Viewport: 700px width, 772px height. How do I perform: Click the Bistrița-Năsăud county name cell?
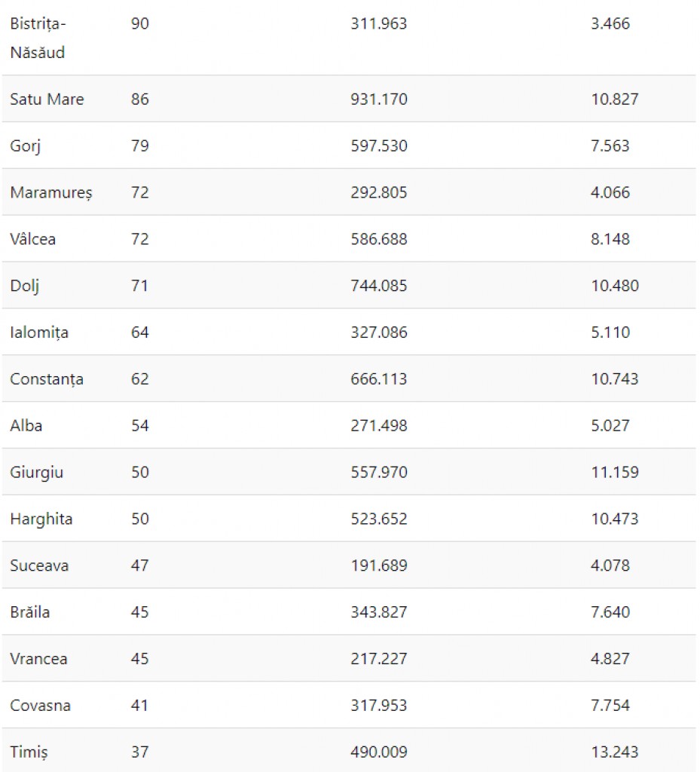pos(38,38)
